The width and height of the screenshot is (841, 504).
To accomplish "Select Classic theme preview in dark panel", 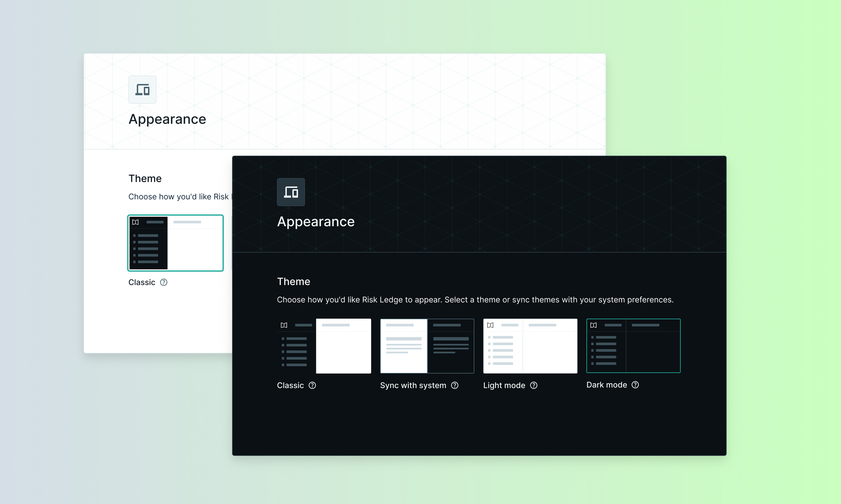I will pyautogui.click(x=324, y=346).
